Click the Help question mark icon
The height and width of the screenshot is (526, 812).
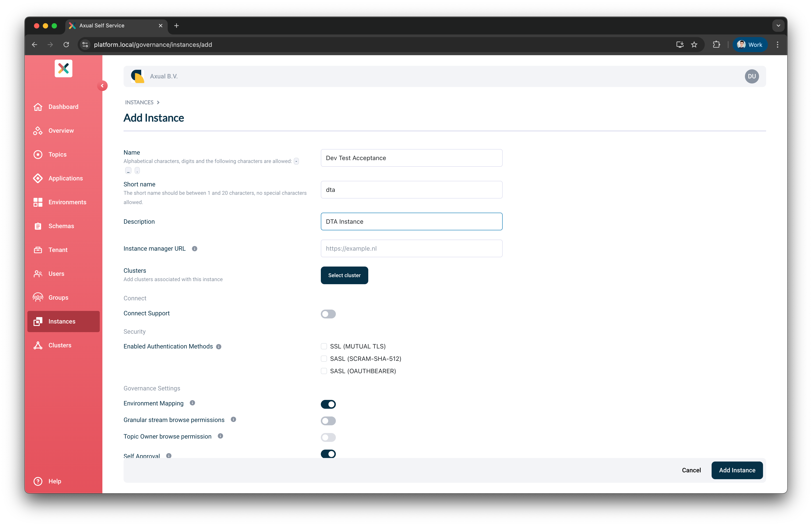[x=38, y=481]
